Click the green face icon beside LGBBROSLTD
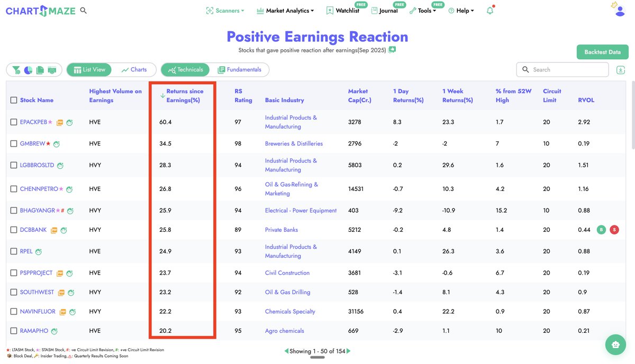635x364 pixels. (x=60, y=166)
